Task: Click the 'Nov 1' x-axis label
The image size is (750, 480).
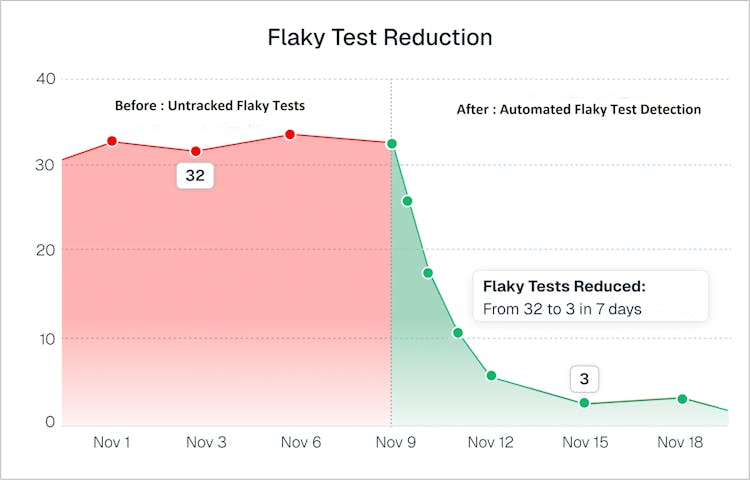Action: click(112, 442)
